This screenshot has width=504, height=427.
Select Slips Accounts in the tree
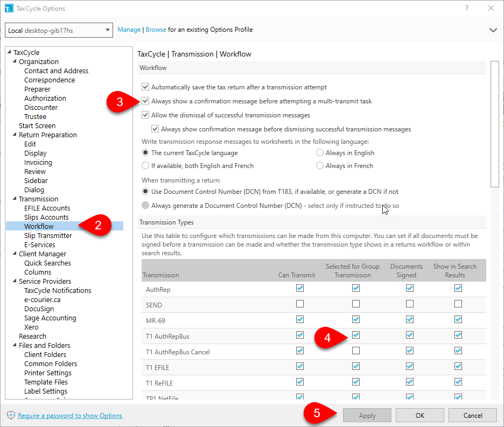[x=46, y=218]
